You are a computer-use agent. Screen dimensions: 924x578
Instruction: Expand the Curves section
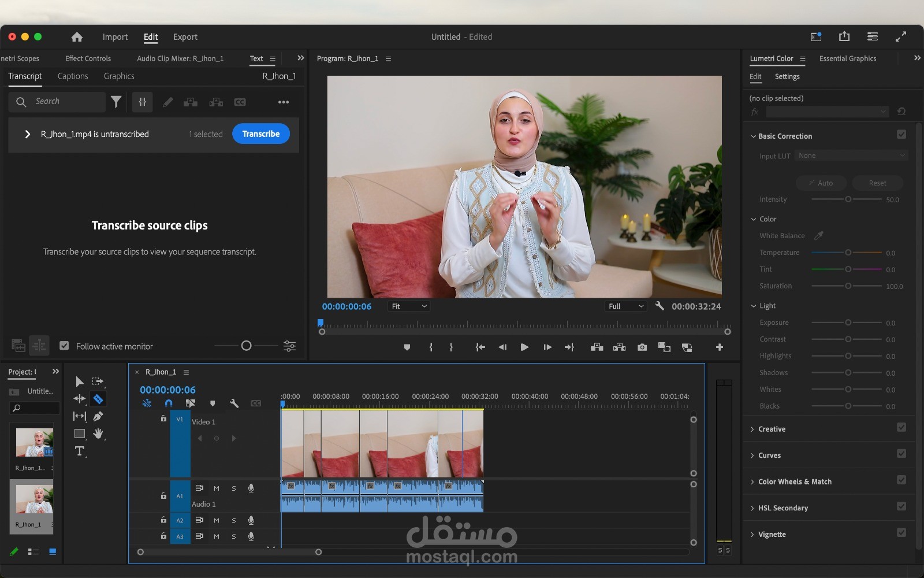(x=752, y=455)
